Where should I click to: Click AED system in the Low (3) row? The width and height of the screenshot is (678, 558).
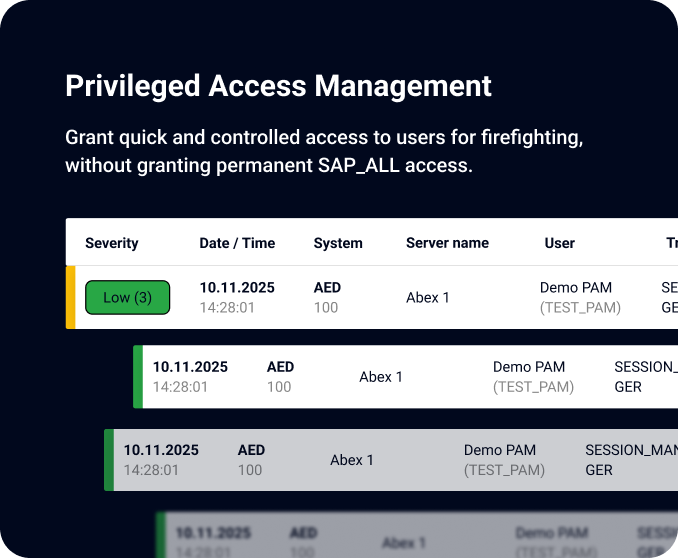(x=327, y=288)
